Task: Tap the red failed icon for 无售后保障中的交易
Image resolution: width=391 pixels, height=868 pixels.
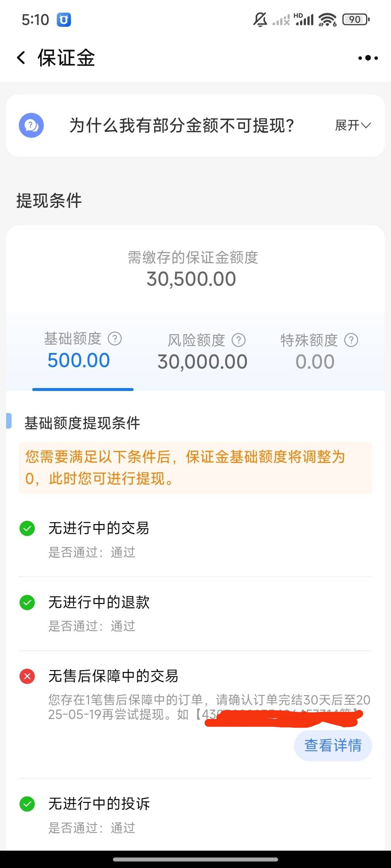Action: pyautogui.click(x=27, y=676)
